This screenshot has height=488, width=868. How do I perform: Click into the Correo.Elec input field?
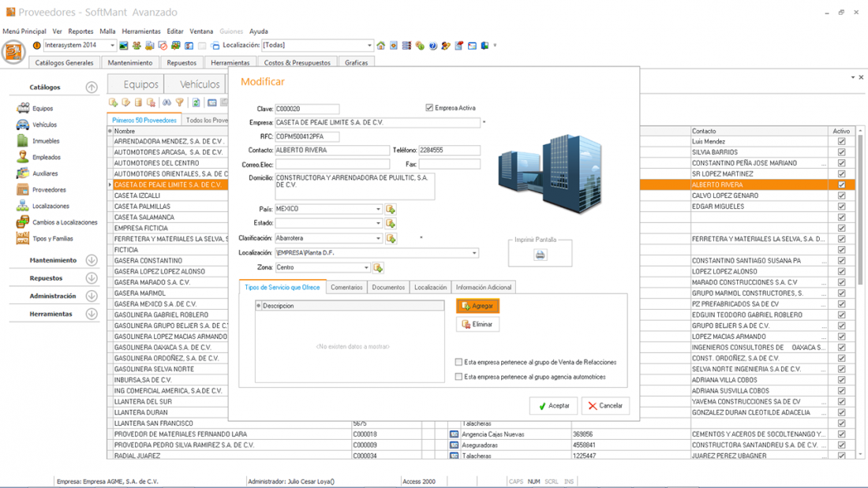(332, 165)
